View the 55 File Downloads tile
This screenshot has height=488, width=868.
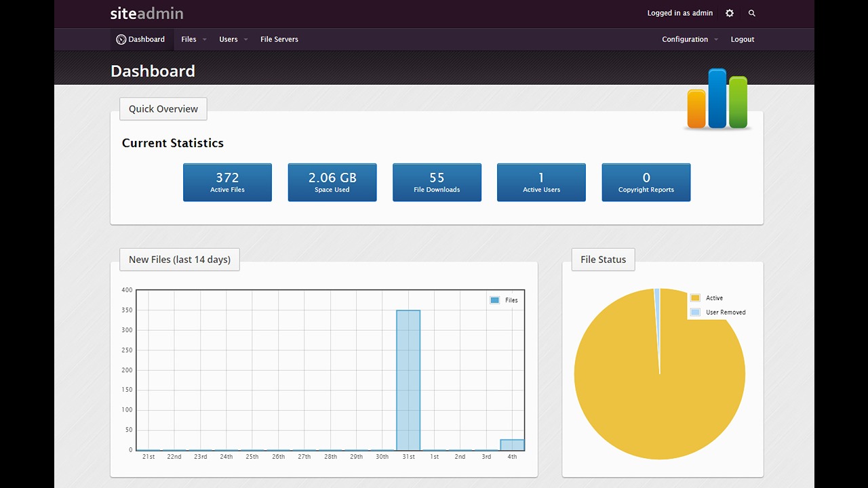(437, 182)
